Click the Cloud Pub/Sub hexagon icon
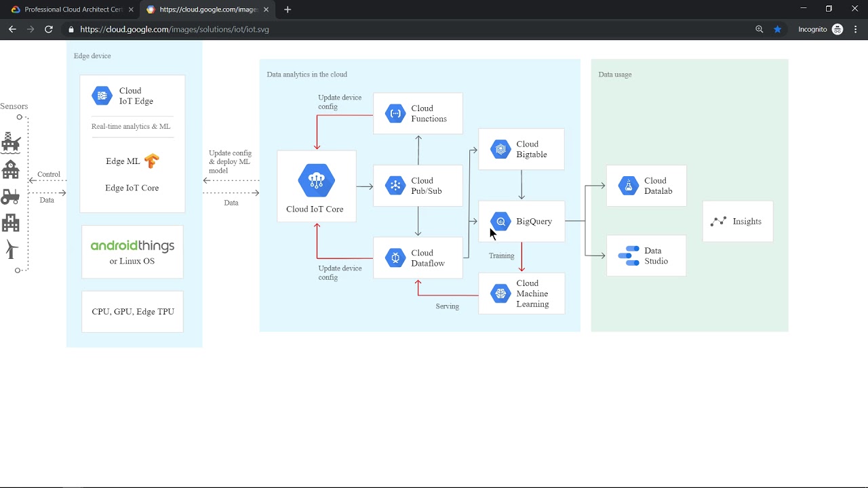Image resolution: width=868 pixels, height=488 pixels. [x=395, y=186]
